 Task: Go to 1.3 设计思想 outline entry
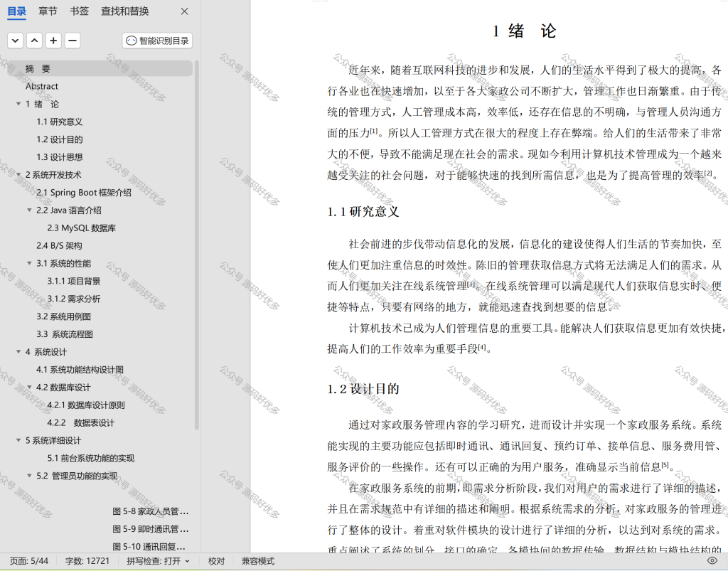pyautogui.click(x=60, y=157)
